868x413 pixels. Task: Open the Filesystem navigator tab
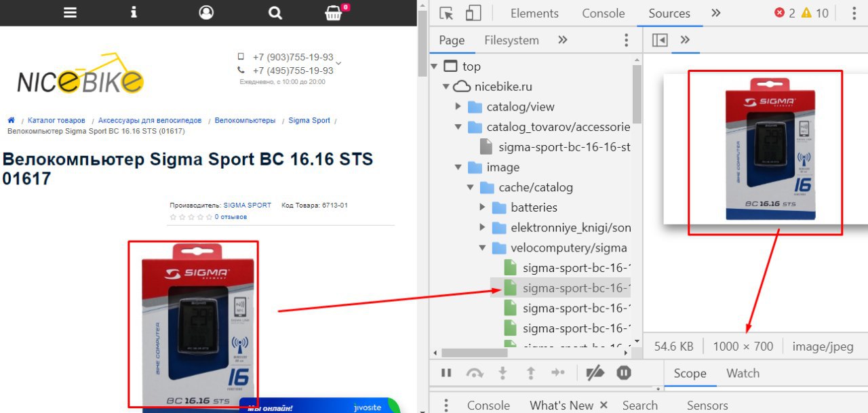(511, 40)
